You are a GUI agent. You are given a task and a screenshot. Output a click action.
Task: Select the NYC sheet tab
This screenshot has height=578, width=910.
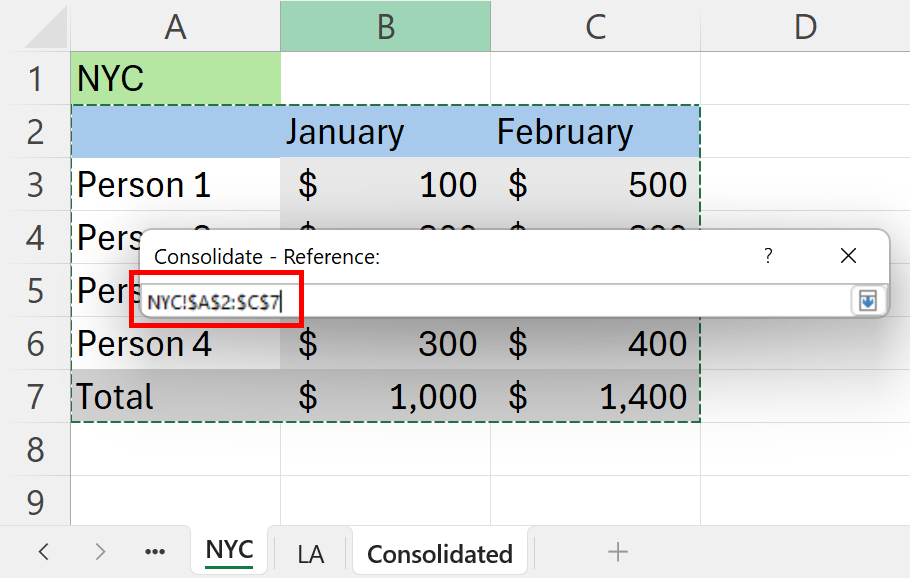pyautogui.click(x=229, y=551)
